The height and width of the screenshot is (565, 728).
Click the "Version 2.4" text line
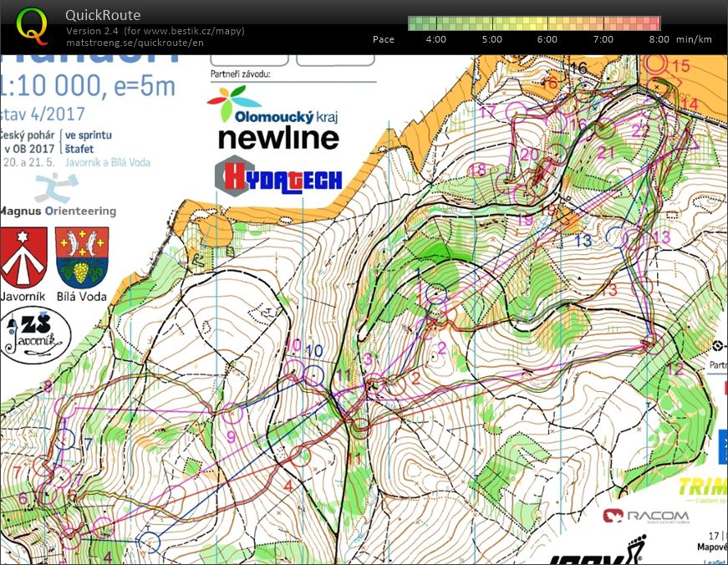(x=155, y=31)
